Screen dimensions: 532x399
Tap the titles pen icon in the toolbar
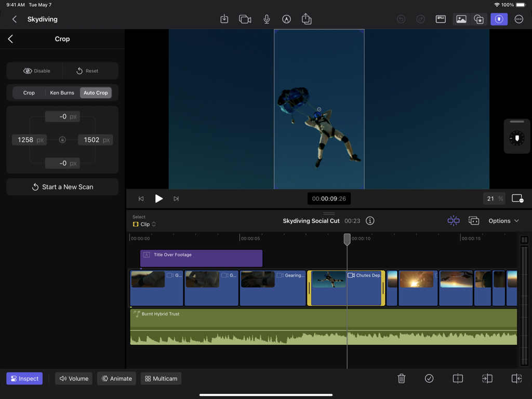point(286,19)
